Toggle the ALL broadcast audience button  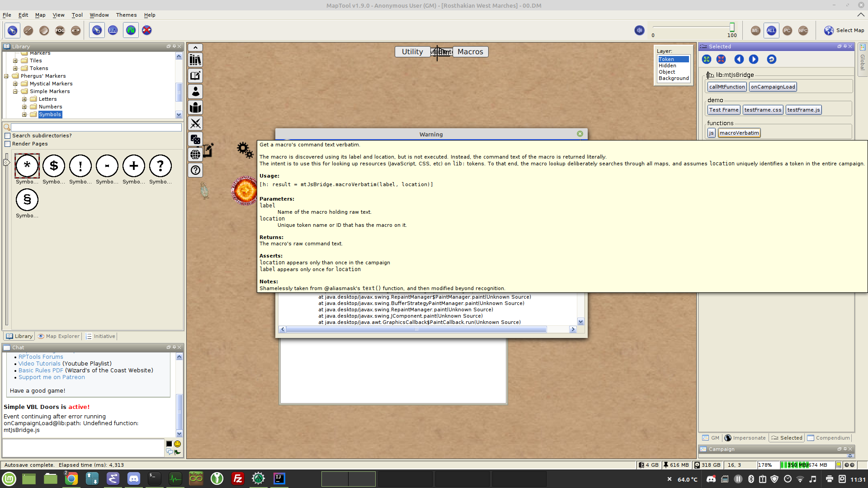coord(771,31)
